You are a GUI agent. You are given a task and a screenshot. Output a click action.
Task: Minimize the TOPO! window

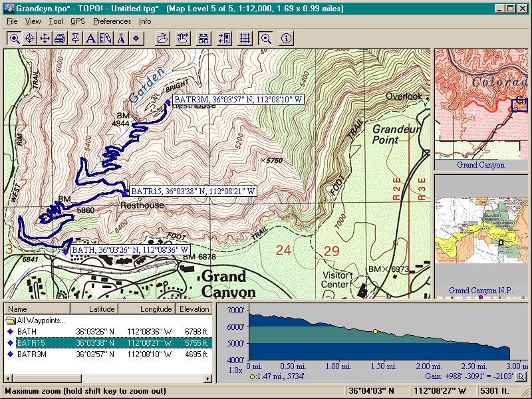[499, 8]
